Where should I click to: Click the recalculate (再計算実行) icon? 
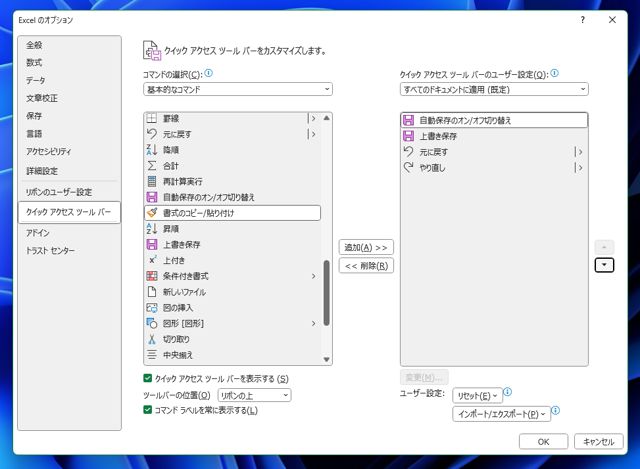[152, 181]
